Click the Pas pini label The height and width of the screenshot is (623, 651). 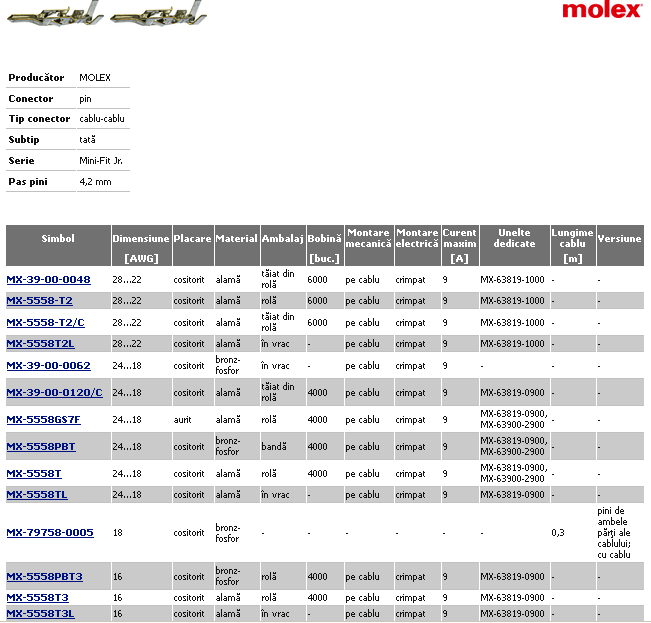pyautogui.click(x=28, y=182)
